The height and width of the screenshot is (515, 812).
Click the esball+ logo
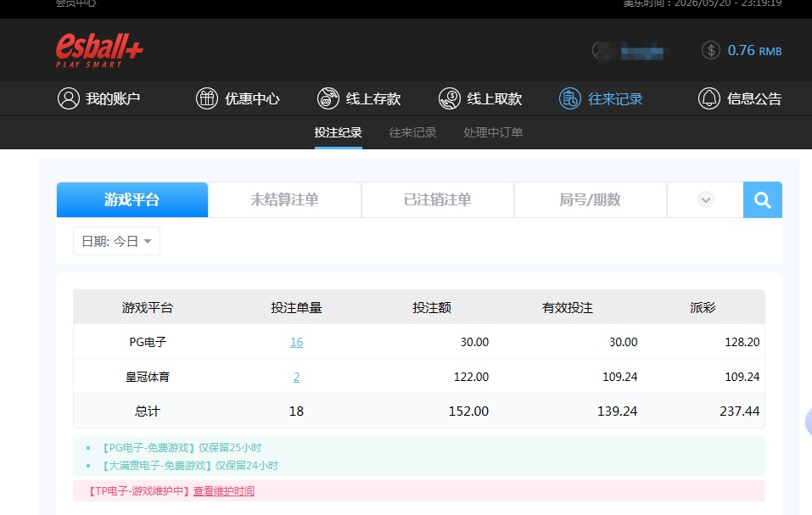pos(99,50)
